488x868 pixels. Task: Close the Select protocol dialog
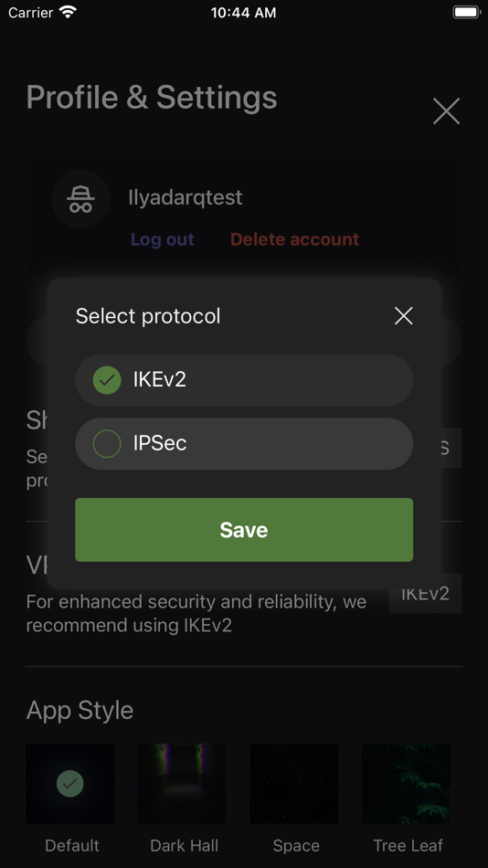point(403,316)
